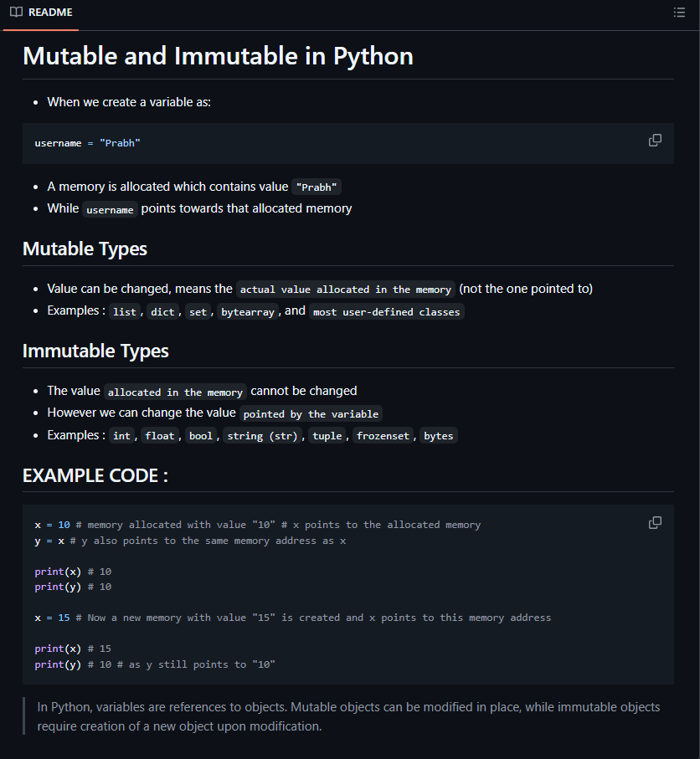
Task: Click the 'set' inline code
Action: (x=198, y=312)
